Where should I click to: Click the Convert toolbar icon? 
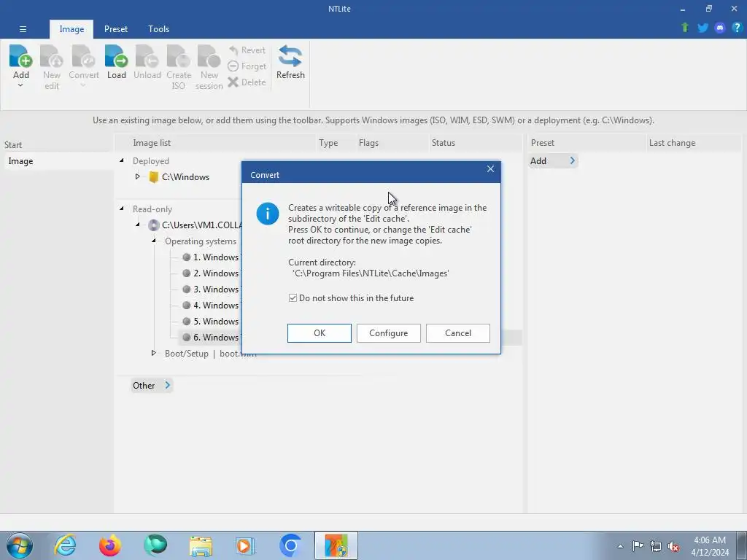coord(83,56)
